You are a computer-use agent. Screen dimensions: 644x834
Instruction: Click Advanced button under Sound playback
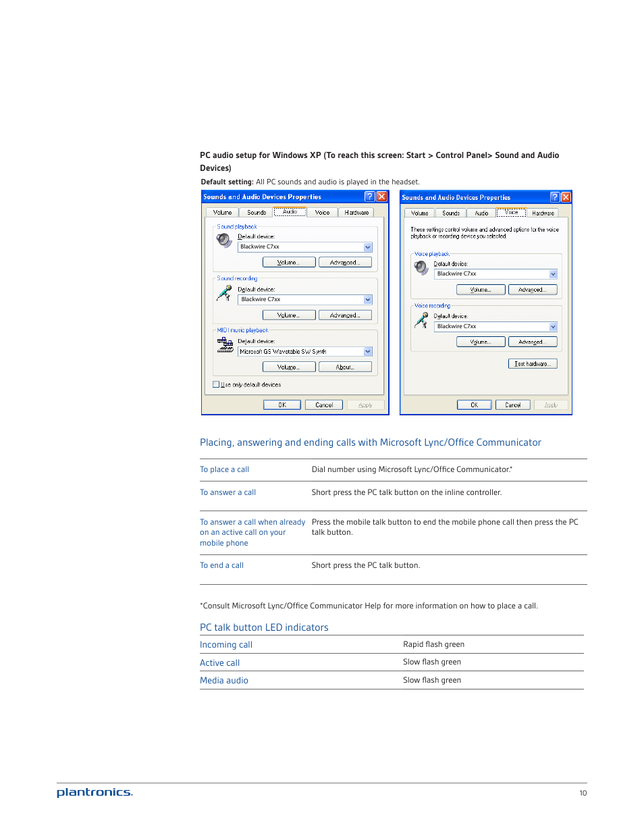[x=345, y=262]
